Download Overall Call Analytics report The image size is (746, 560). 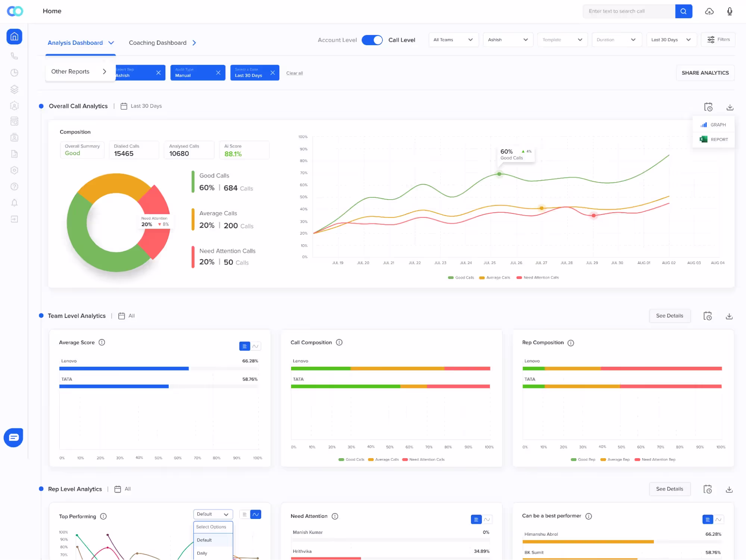coord(730,107)
